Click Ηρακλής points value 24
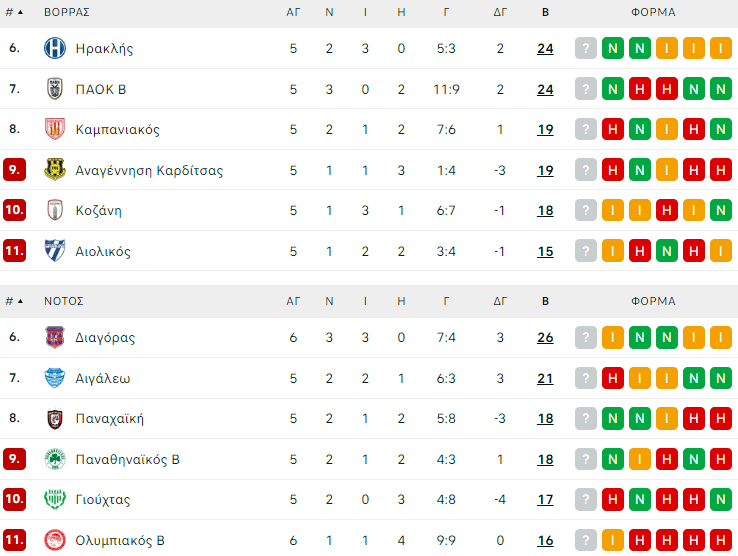Viewport: 738px width, 556px height. [x=545, y=48]
